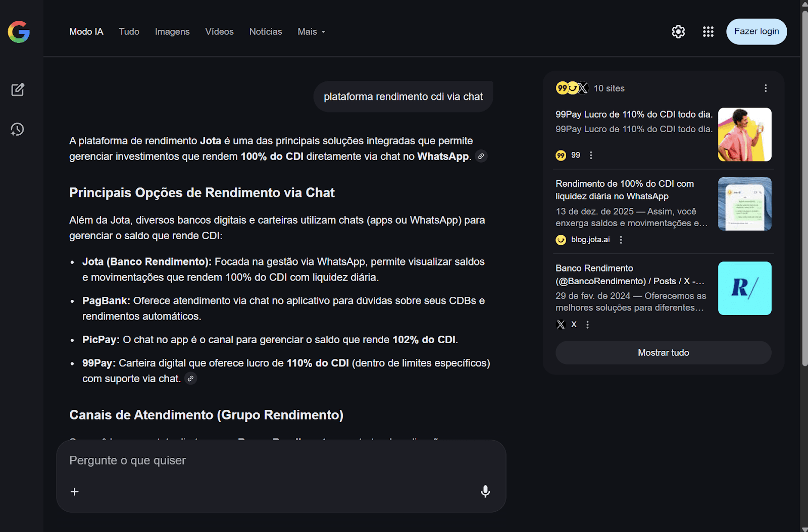Switch to the Tudo tab
808x532 pixels.
[129, 32]
